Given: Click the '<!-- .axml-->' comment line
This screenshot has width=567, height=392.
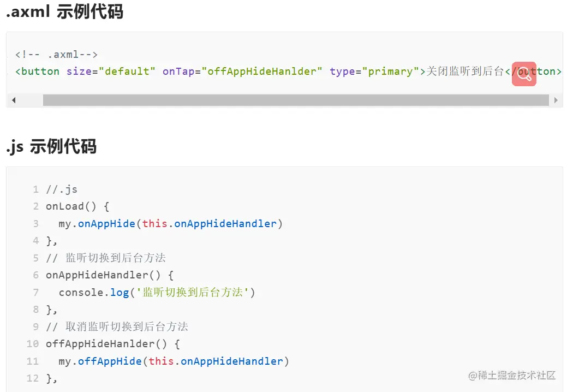Looking at the screenshot, I should click(x=56, y=55).
